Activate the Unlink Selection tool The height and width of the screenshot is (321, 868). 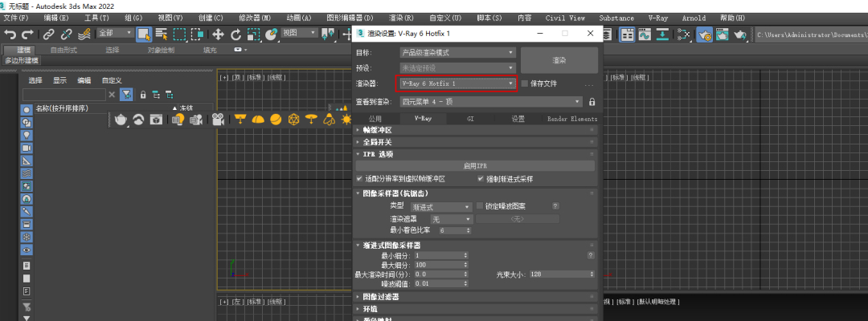[x=67, y=35]
